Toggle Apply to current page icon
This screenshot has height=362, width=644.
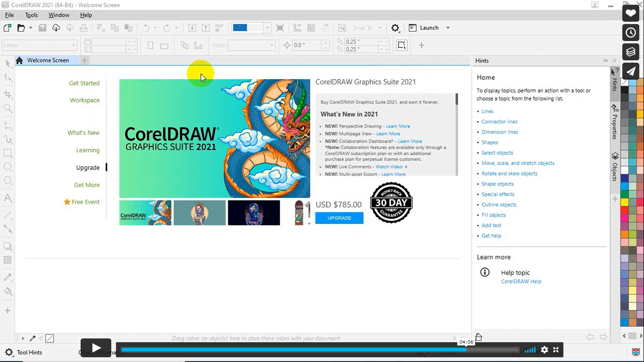pos(198,45)
